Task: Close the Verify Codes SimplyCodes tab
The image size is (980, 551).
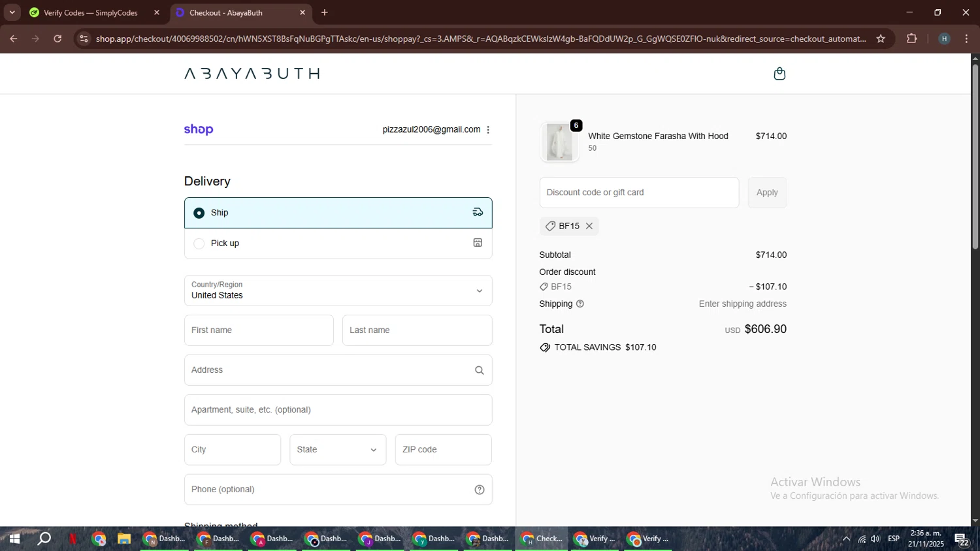Action: [x=157, y=12]
